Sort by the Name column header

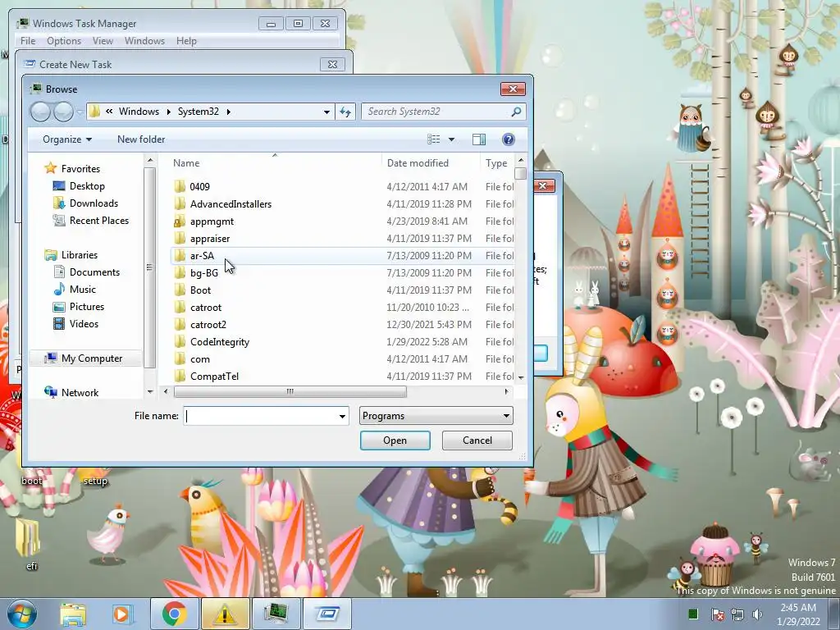click(x=275, y=163)
